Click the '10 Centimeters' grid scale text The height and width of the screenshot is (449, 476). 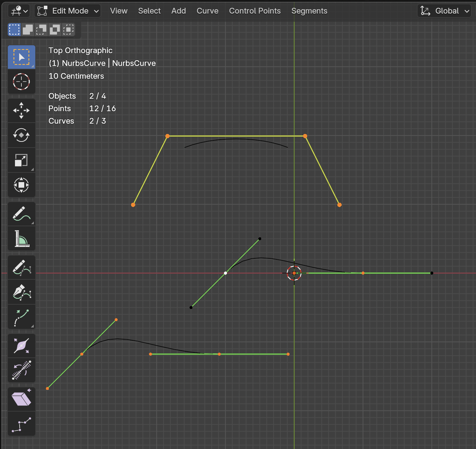(76, 76)
